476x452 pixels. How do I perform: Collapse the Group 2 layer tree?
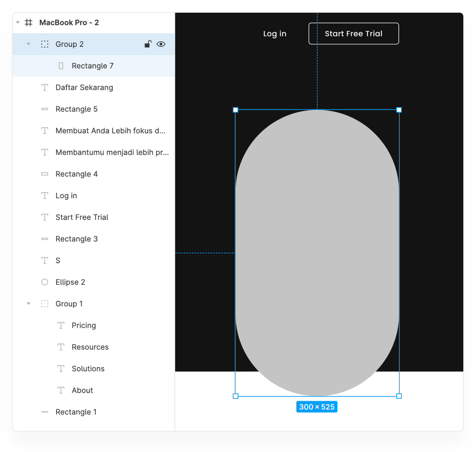tap(28, 44)
